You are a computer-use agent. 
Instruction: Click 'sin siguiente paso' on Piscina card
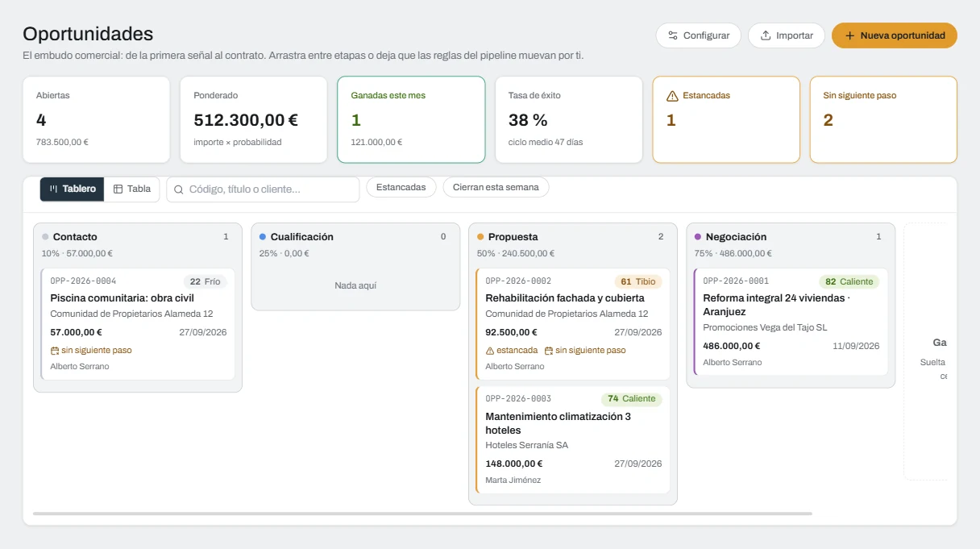(x=97, y=351)
